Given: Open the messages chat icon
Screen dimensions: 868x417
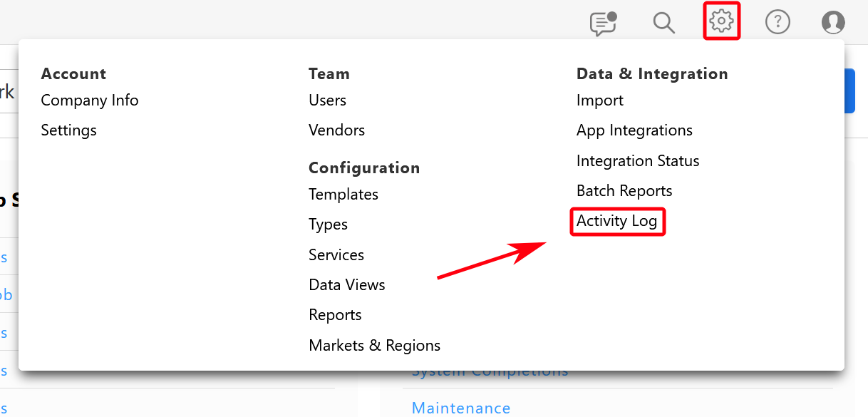Looking at the screenshot, I should coord(603,23).
